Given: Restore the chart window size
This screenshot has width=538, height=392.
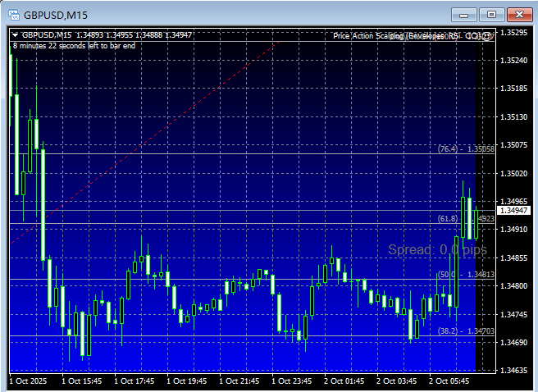Looking at the screenshot, I should (x=491, y=14).
